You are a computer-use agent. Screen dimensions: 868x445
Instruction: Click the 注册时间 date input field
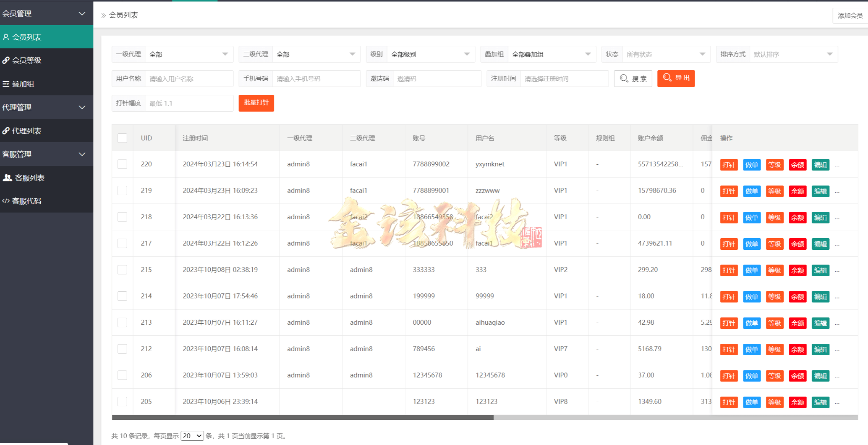pos(565,78)
